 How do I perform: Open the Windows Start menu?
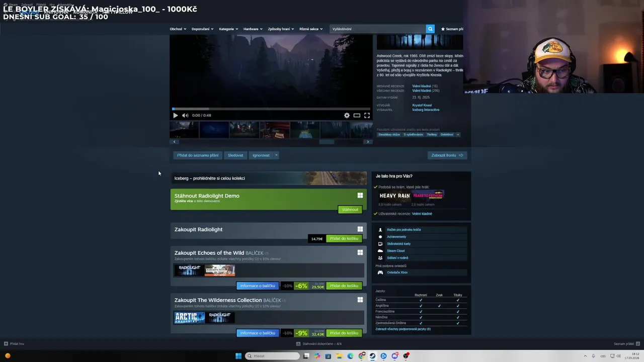(x=238, y=356)
